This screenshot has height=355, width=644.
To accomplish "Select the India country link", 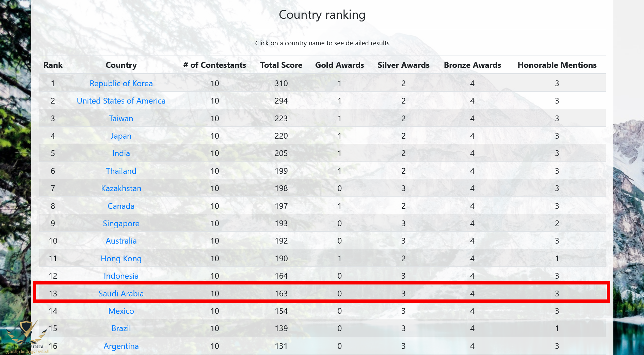I will click(121, 153).
